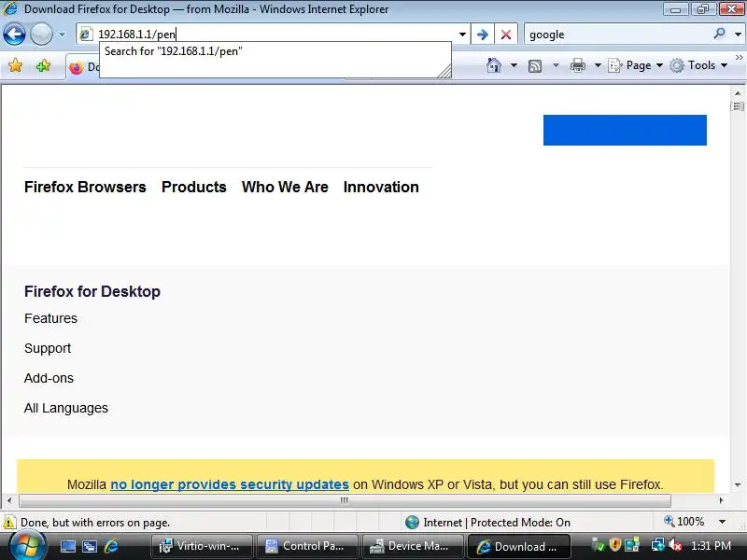Click the security shield tray icon

(615, 544)
